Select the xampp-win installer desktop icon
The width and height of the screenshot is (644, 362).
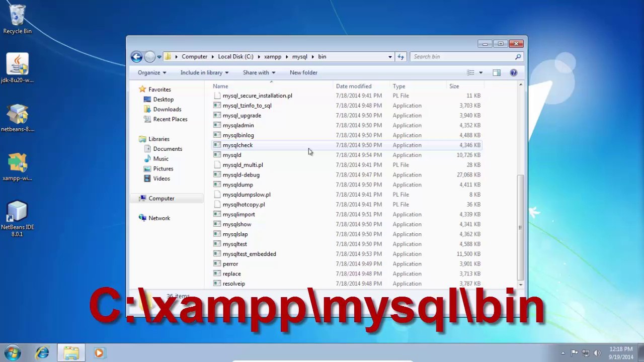[17, 166]
